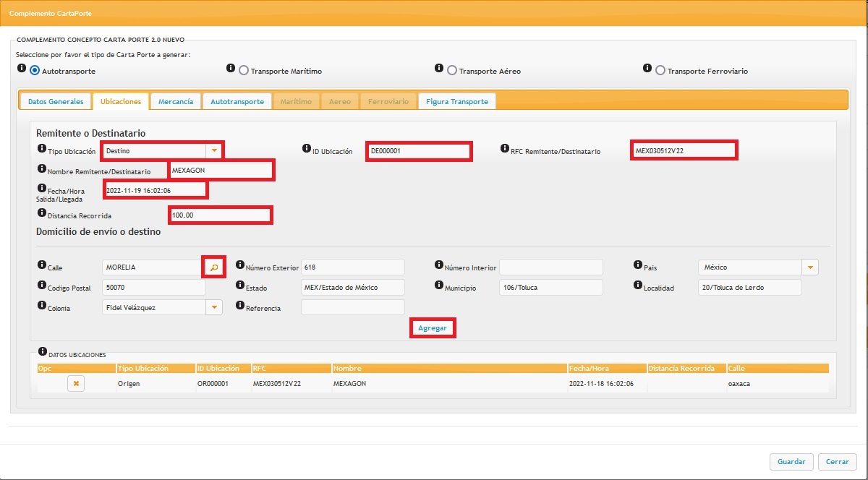Click the street search magnifier icon
Image resolution: width=868 pixels, height=480 pixels.
pos(213,267)
